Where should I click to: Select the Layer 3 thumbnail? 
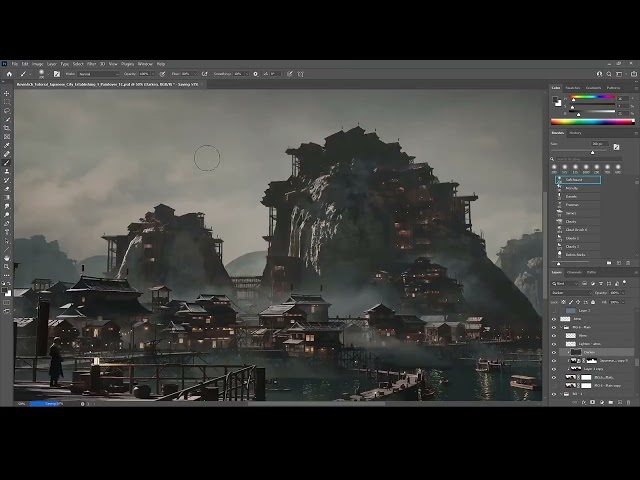click(x=571, y=311)
